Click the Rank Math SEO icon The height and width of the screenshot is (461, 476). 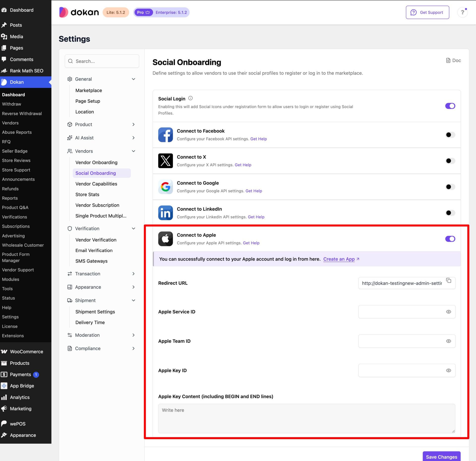4,71
